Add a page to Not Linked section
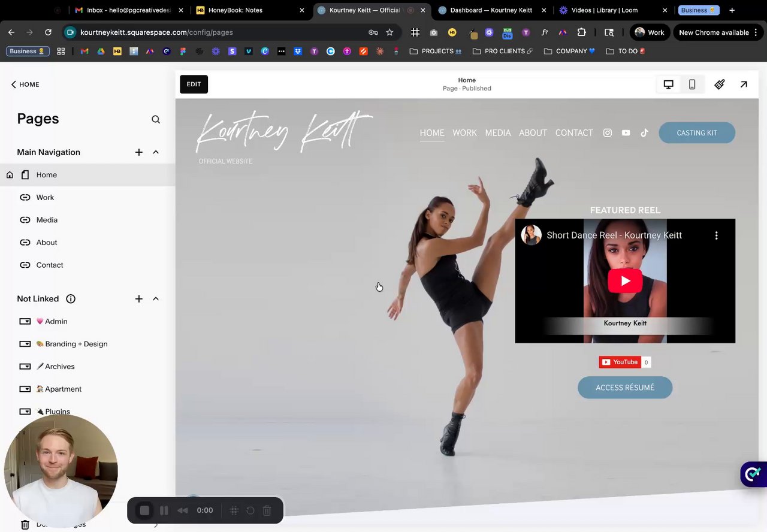This screenshot has width=767, height=532. 139,299
